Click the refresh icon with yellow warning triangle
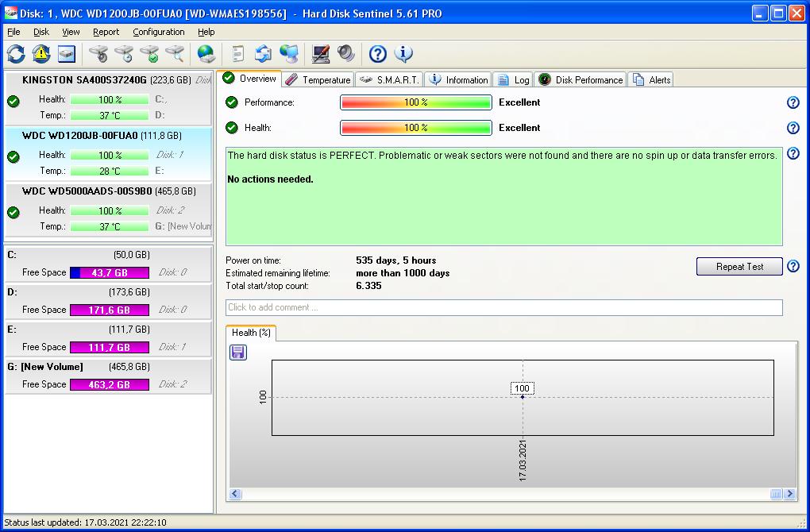 coord(41,54)
